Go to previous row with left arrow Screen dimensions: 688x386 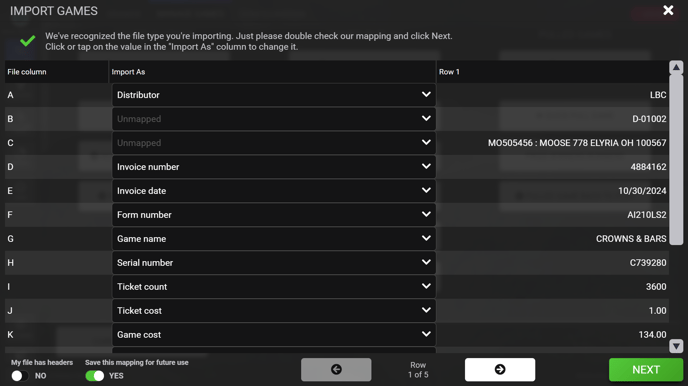tap(336, 369)
